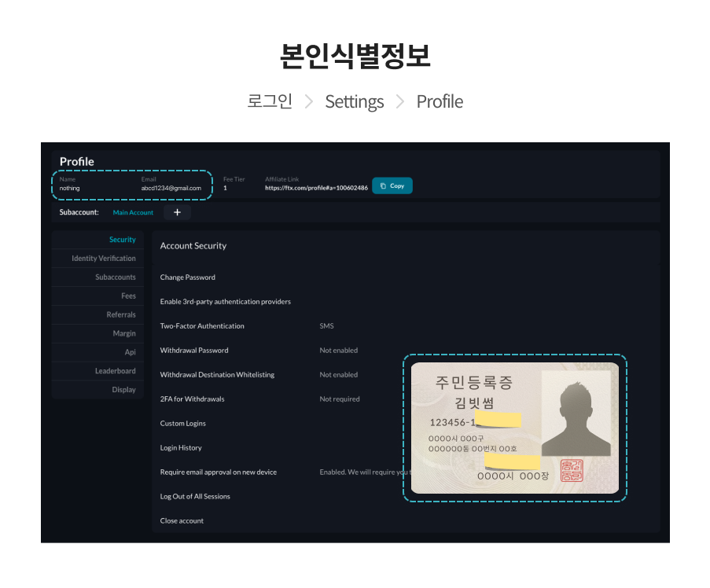The image size is (710, 588).
Task: Click the Fee Tier value 1
Action: (x=225, y=189)
